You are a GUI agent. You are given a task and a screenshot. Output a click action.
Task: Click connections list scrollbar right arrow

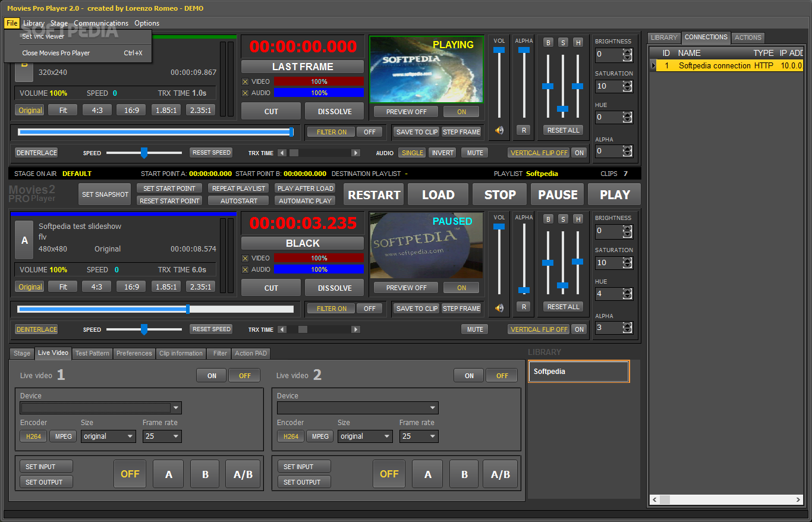coord(798,499)
